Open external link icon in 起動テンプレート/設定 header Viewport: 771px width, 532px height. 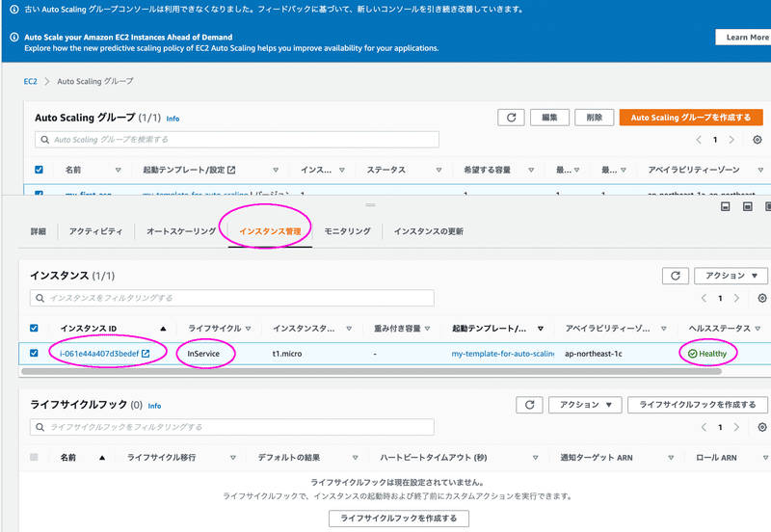coord(231,170)
